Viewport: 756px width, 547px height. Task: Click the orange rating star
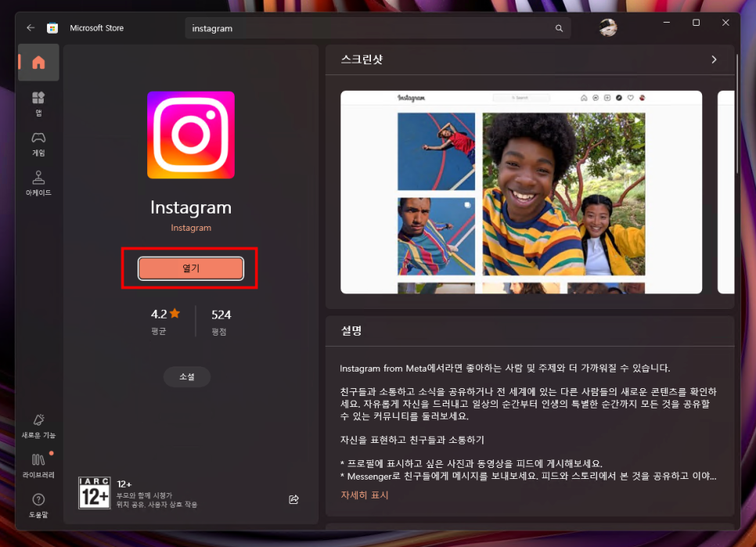coord(175,314)
